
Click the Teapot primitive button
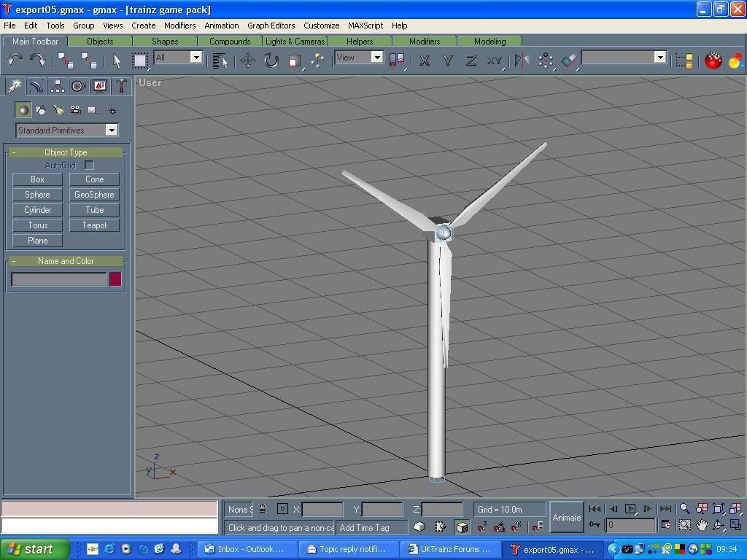pyautogui.click(x=94, y=225)
